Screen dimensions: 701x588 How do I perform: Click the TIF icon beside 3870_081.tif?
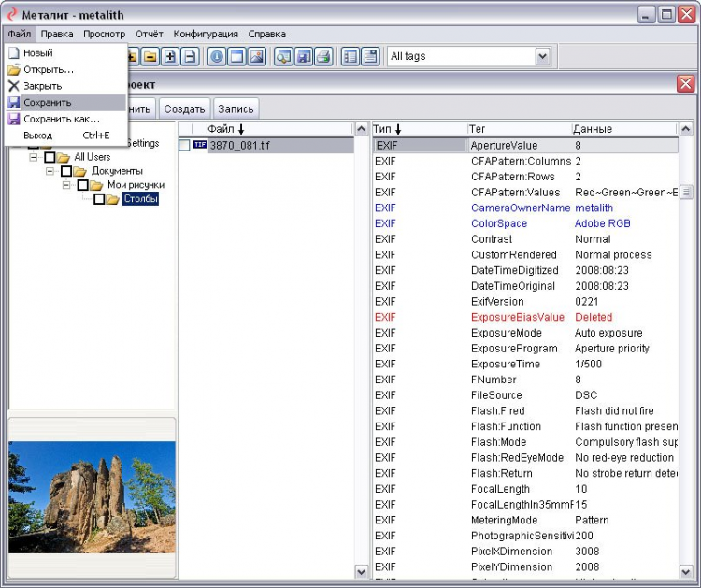(200, 145)
